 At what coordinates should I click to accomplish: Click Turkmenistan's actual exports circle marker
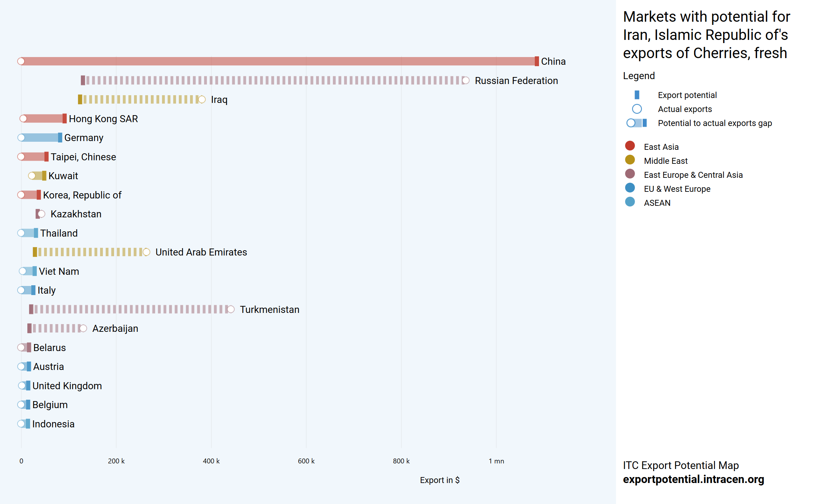click(x=231, y=309)
